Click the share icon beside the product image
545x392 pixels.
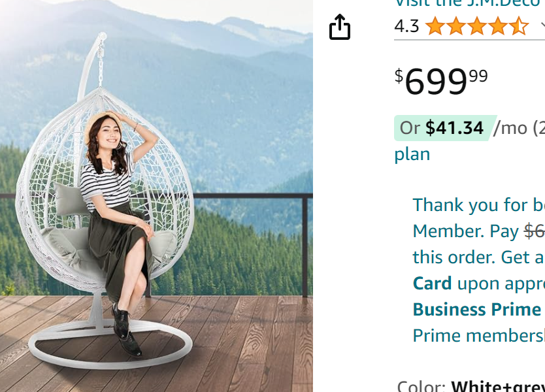pos(340,27)
